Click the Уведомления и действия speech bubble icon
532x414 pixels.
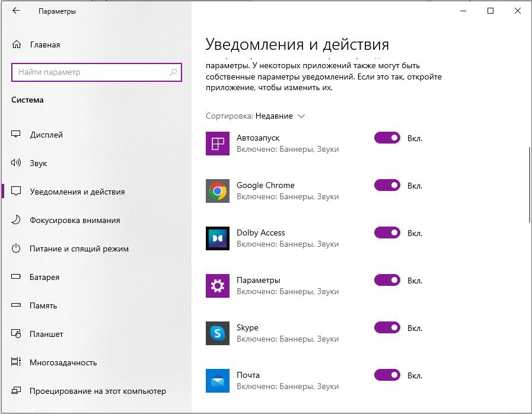16,191
